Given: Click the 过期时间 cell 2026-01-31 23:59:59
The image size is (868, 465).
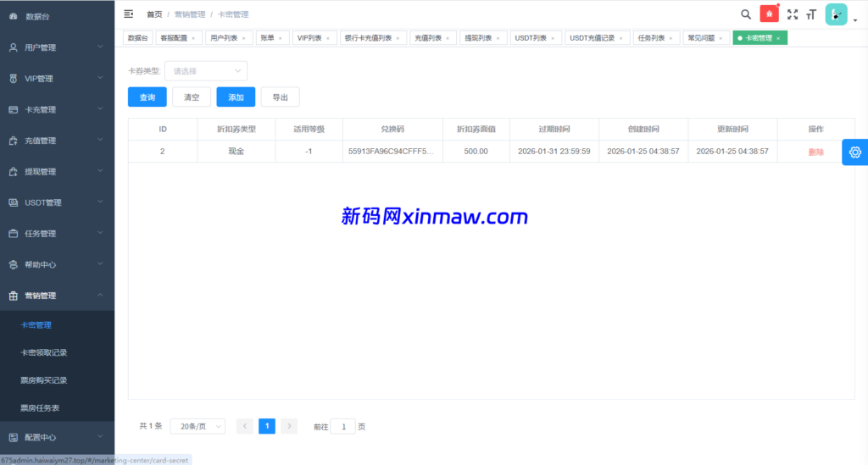Looking at the screenshot, I should (x=554, y=151).
